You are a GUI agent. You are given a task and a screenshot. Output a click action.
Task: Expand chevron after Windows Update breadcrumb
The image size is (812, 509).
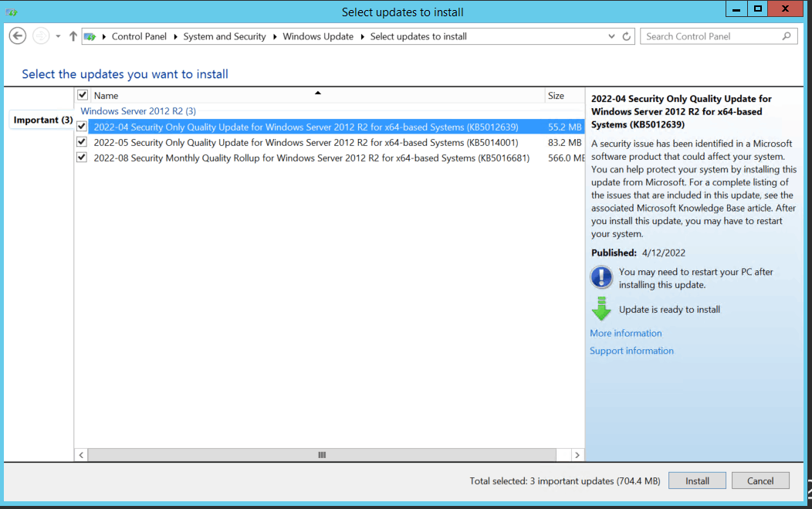(x=362, y=37)
